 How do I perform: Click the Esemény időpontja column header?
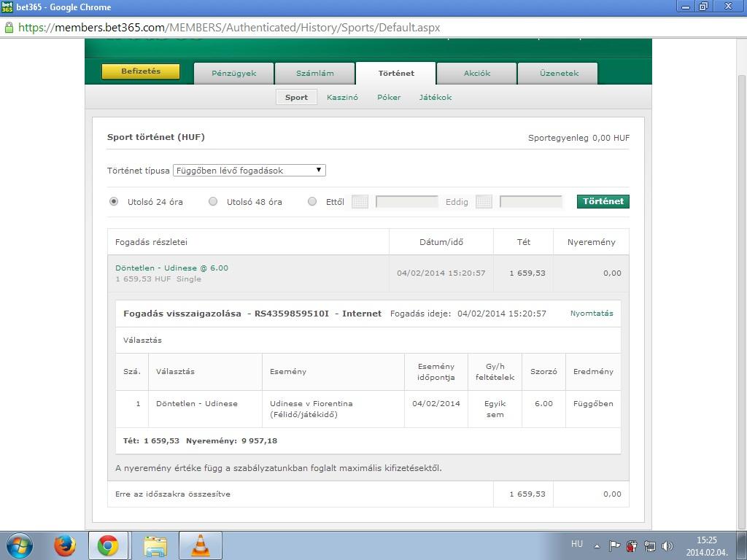[436, 372]
